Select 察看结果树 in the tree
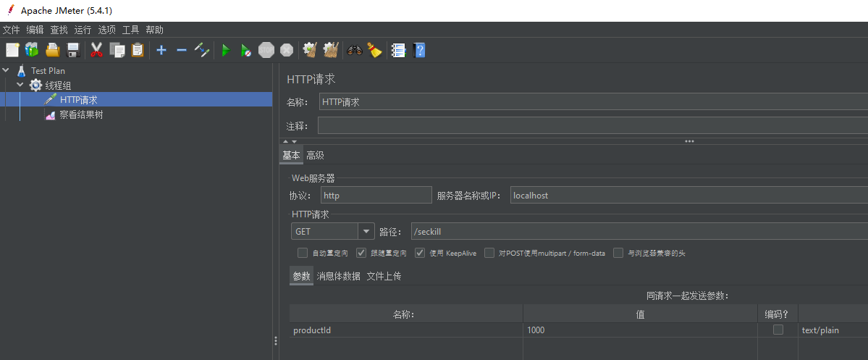Viewport: 868px width, 360px height. tap(81, 114)
